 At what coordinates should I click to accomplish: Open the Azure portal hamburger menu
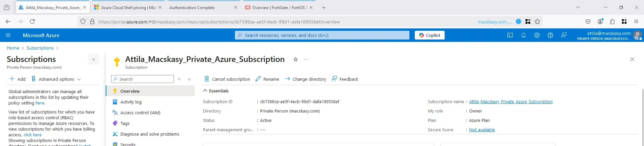pyautogui.click(x=8, y=35)
